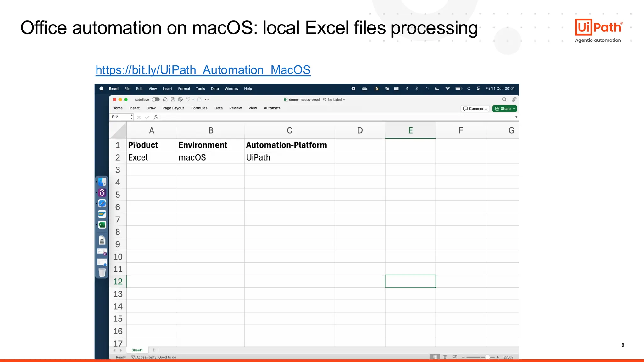This screenshot has height=362, width=644.
Task: Open the Draw ribbon tab
Action: click(x=151, y=108)
